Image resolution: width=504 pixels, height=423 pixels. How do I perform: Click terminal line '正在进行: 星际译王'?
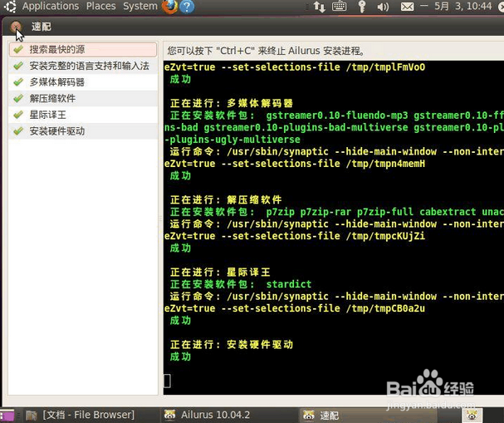[x=220, y=272]
